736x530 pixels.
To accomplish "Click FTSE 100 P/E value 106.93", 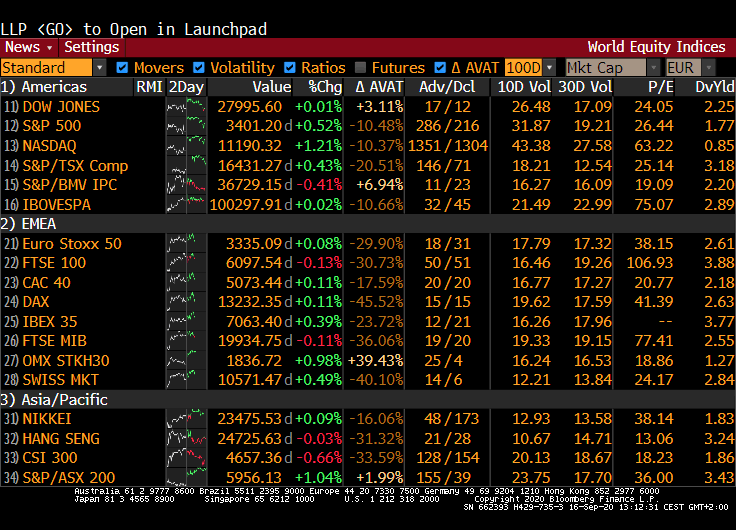I will tap(650, 262).
